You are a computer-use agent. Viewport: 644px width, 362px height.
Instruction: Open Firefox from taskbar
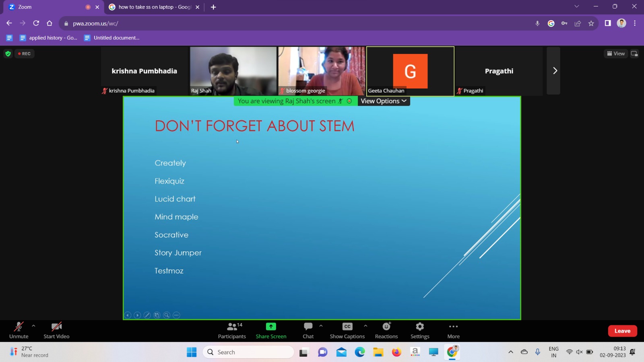(x=396, y=352)
